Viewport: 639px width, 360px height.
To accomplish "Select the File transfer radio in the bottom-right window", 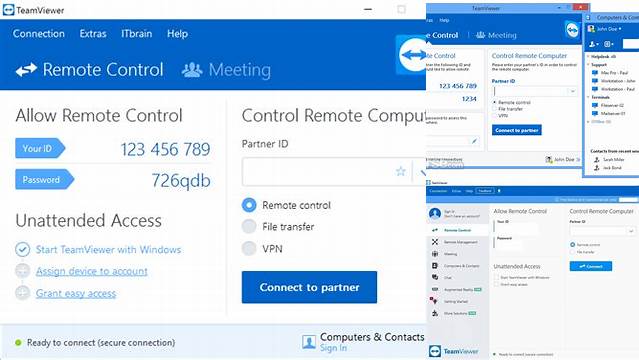I will (x=573, y=252).
